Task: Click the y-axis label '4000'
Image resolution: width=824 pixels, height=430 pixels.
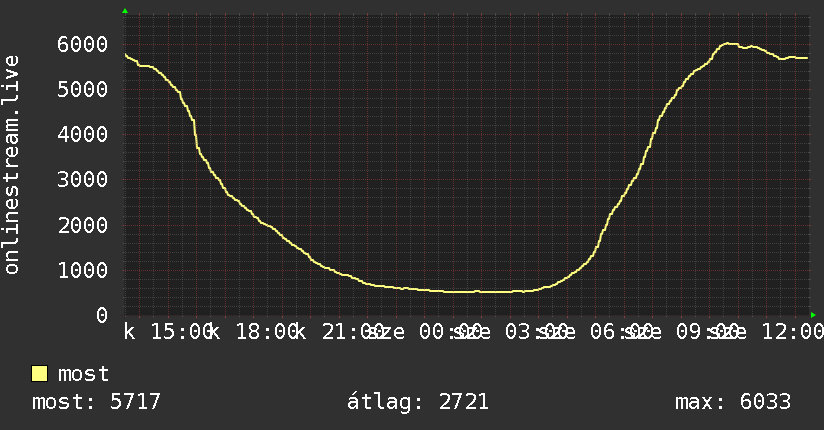Action: pos(83,135)
